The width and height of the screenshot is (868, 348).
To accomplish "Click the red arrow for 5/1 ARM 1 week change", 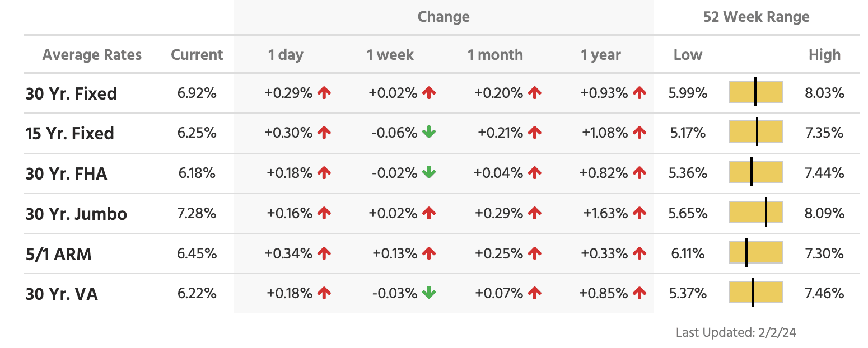I will coord(429,253).
